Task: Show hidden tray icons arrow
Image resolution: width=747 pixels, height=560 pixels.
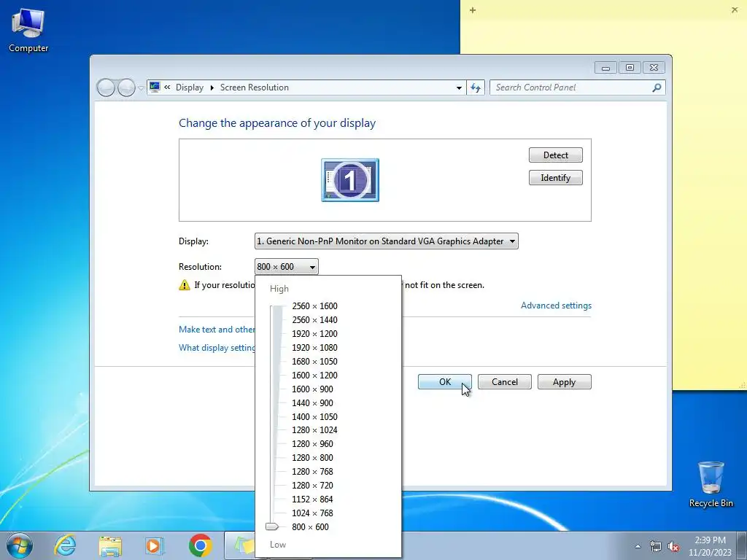Action: [638, 547]
